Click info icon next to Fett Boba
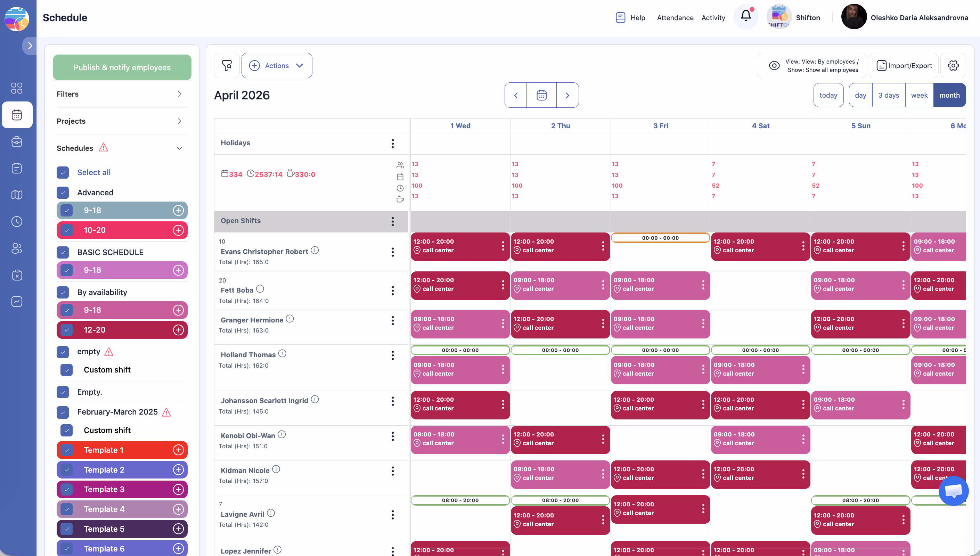The height and width of the screenshot is (556, 980). (260, 289)
